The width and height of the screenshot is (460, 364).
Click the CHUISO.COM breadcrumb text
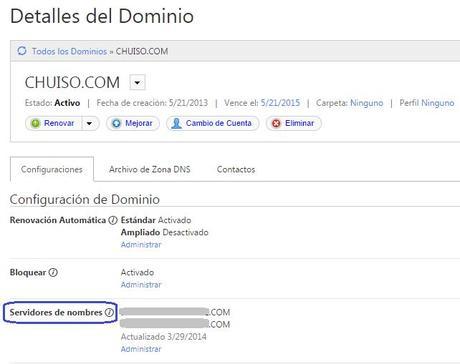(142, 51)
